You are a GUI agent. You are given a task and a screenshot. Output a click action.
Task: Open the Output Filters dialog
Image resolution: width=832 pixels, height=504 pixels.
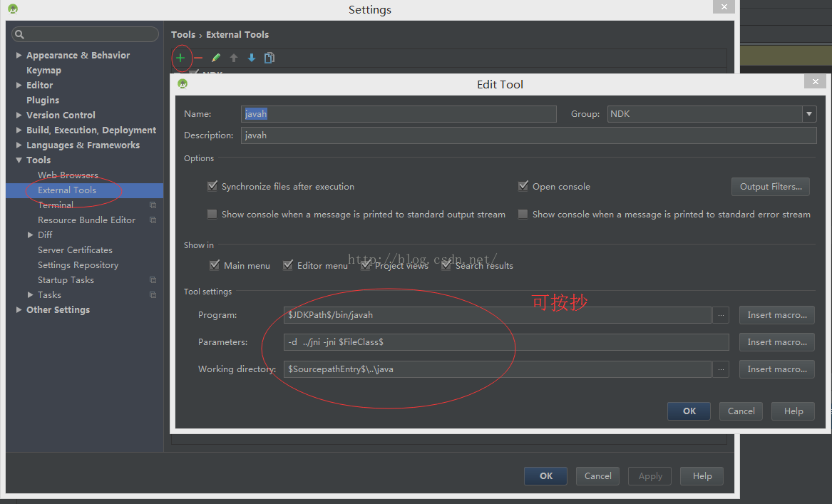(x=771, y=187)
